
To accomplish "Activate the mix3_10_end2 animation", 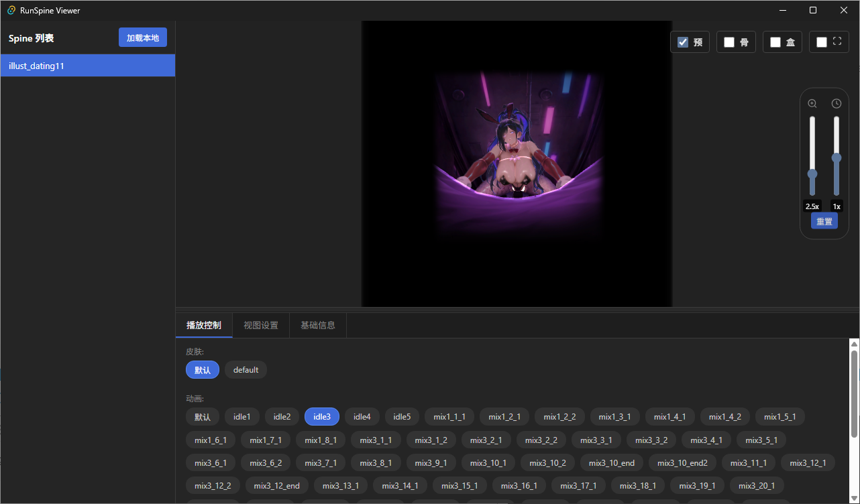I will (682, 463).
